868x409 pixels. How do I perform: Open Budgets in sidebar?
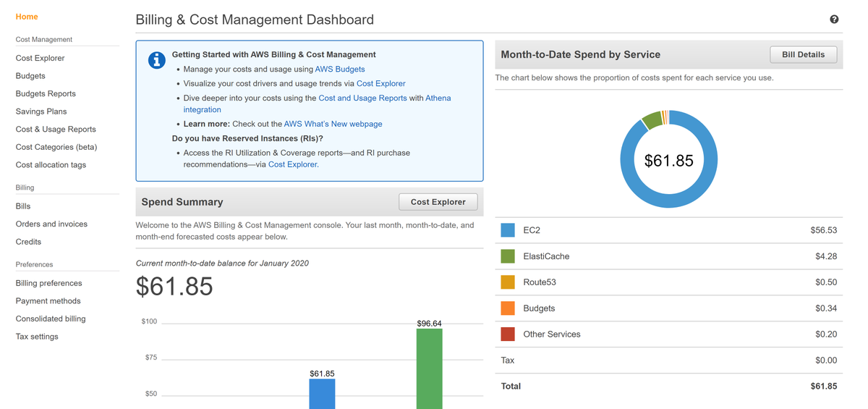(x=30, y=76)
